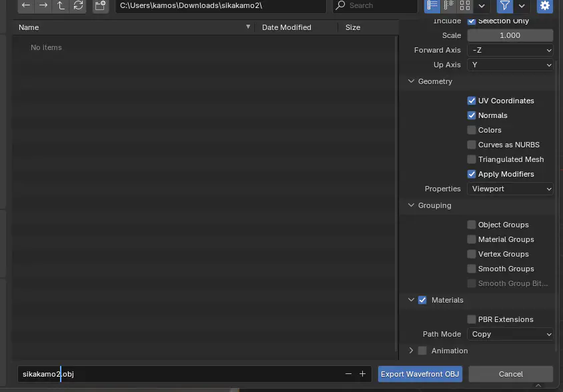Switch to thumbnail display mode

point(464,7)
